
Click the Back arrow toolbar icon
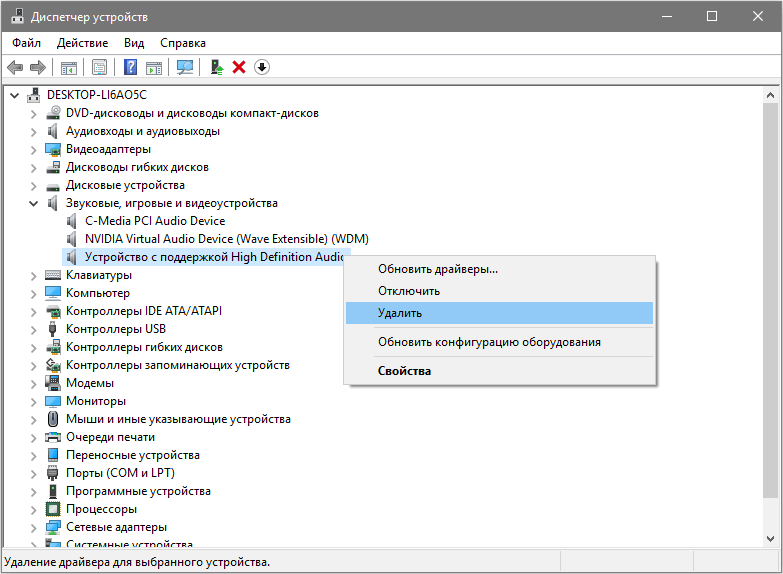pos(15,67)
